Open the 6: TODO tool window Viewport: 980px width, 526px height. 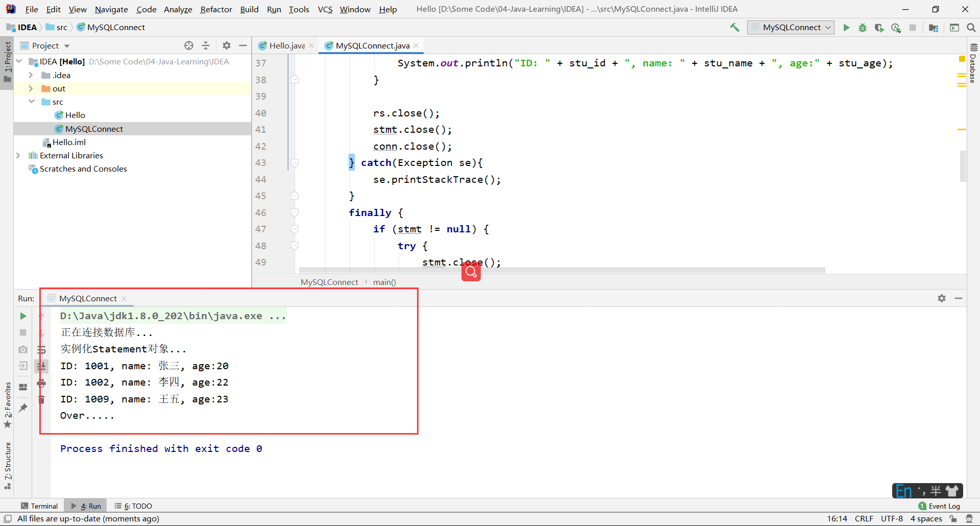[x=133, y=506]
